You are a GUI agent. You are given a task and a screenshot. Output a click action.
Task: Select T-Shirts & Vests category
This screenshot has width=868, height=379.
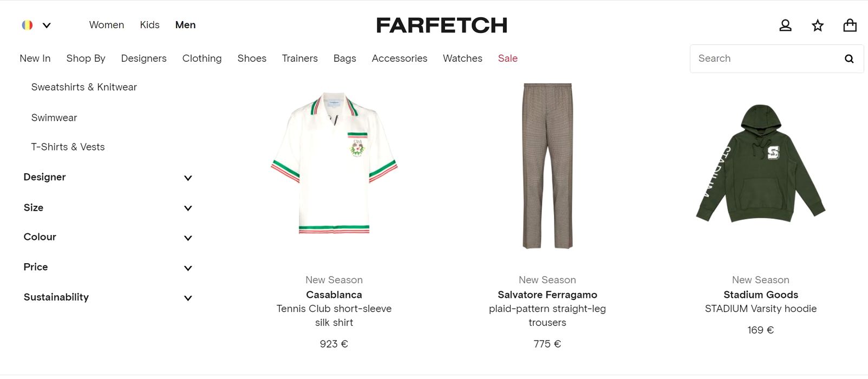tap(68, 147)
